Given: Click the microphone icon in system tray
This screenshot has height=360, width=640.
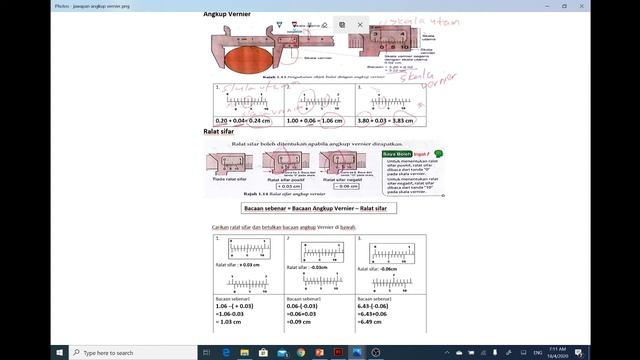Looking at the screenshot, I should point(495,353).
